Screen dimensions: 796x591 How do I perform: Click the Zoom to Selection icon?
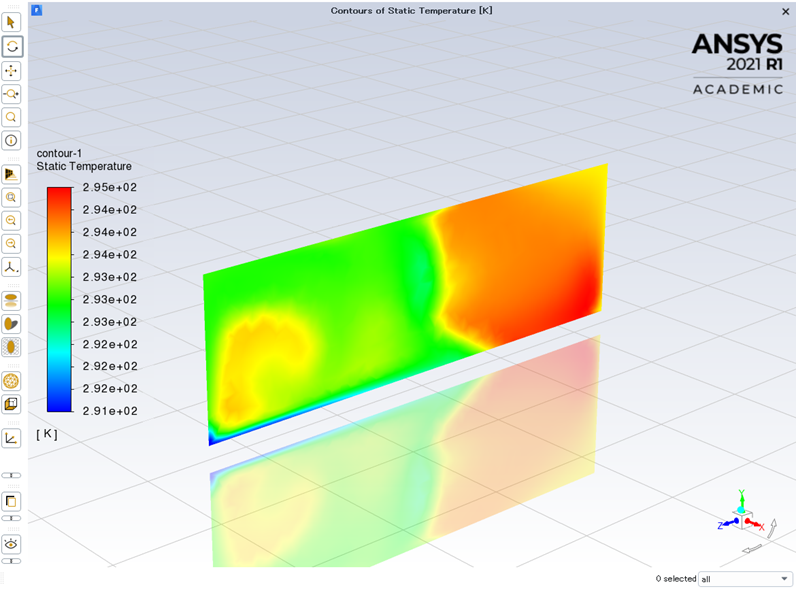coord(11,198)
